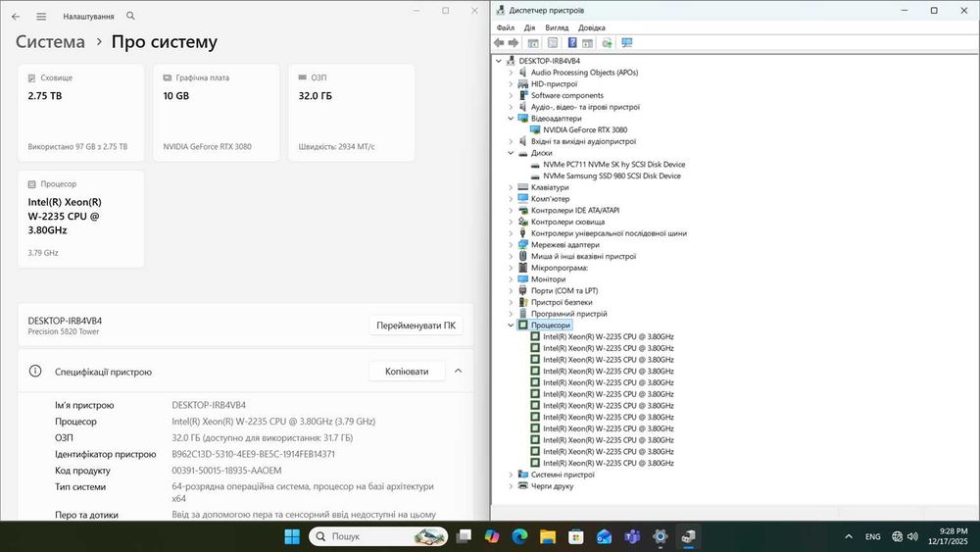This screenshot has height=552, width=980.
Task: Select Контролери сховища category
Action: point(567,222)
